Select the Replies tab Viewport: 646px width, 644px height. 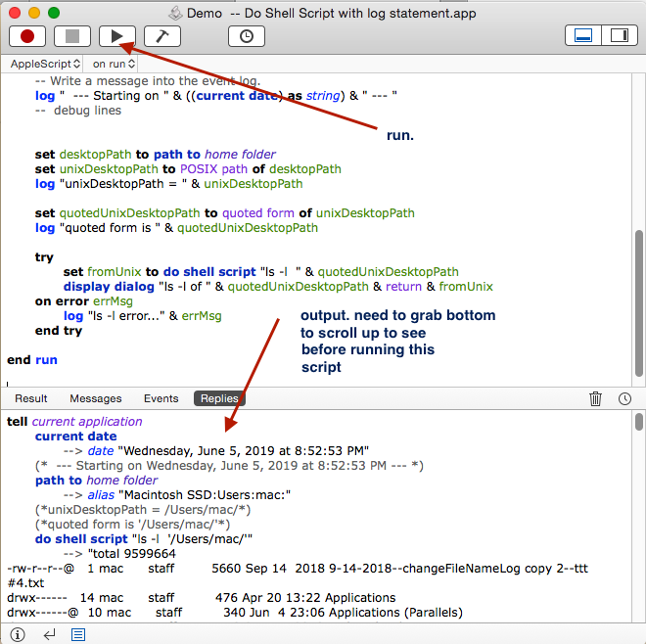pos(219,398)
